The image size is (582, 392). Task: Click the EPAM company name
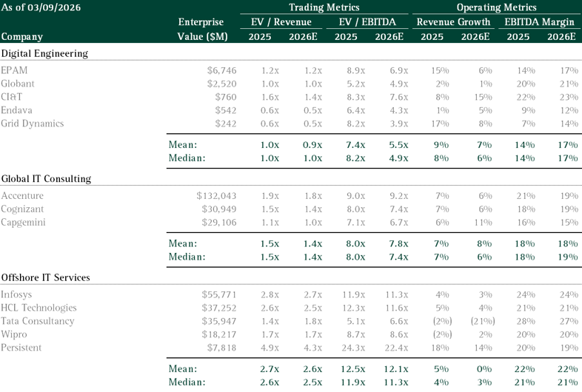[x=15, y=70]
